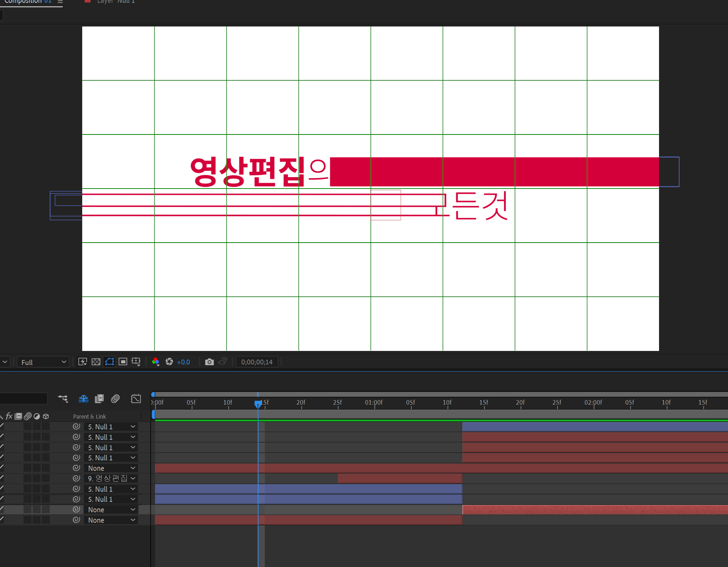Open the Full resolution dropdown
Viewport: 728px width, 567px height.
(x=43, y=362)
